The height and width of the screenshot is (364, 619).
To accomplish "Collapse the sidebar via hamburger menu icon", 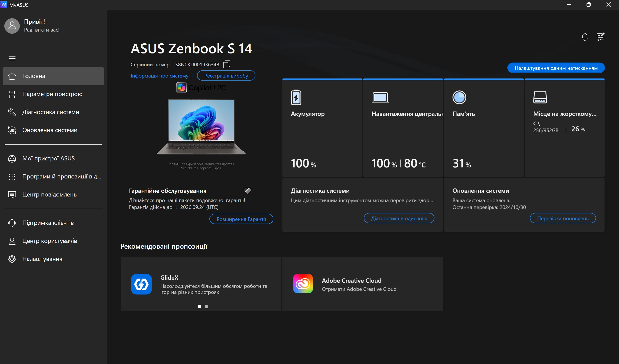I will 12,58.
